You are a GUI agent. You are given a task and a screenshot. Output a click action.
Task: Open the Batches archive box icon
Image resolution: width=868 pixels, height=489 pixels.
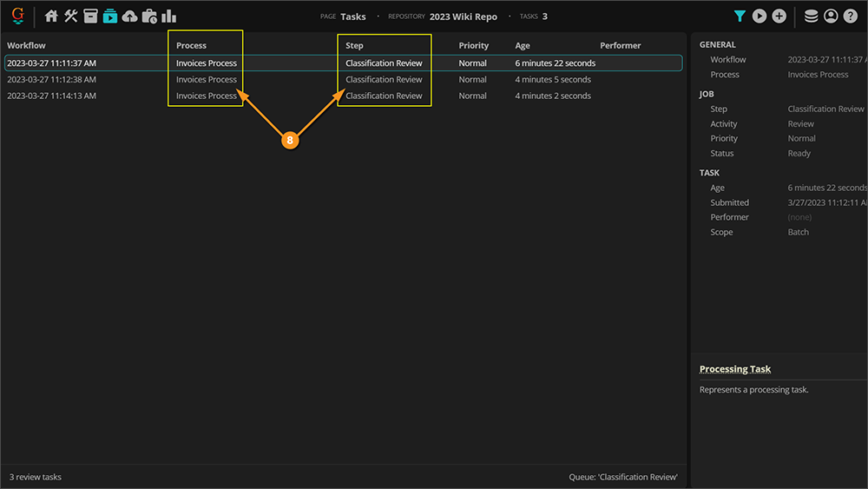tap(90, 16)
